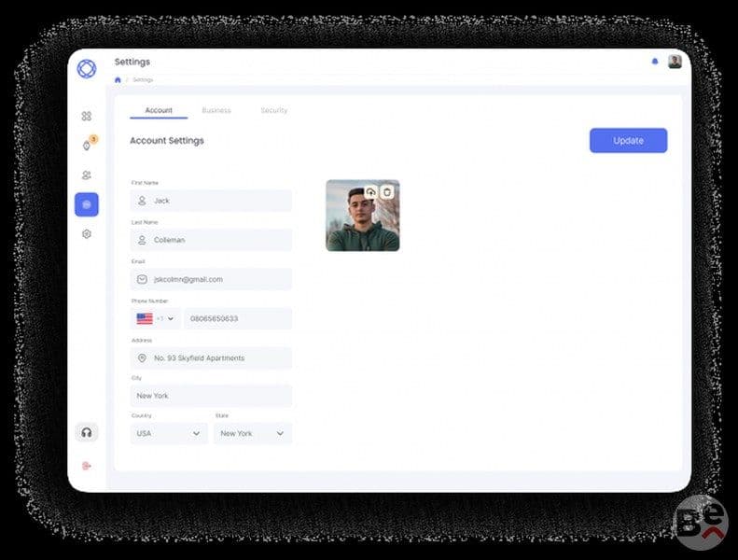The image size is (738, 560).
Task: Click the location pin icon in the Address field
Action: click(142, 358)
